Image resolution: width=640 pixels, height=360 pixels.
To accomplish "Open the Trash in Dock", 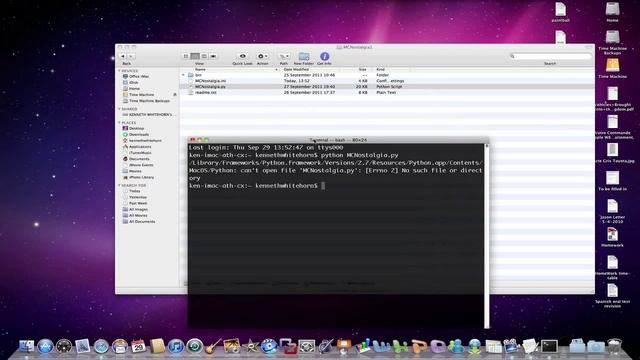I will (614, 347).
